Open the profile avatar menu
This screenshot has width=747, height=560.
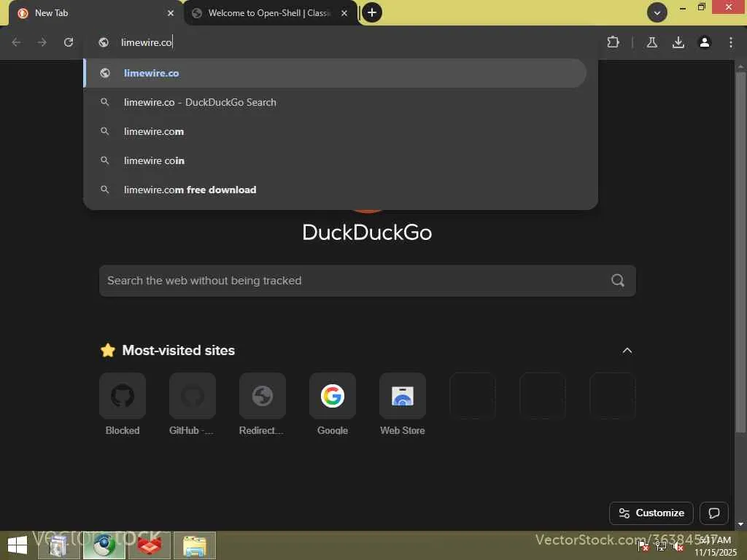click(x=705, y=42)
